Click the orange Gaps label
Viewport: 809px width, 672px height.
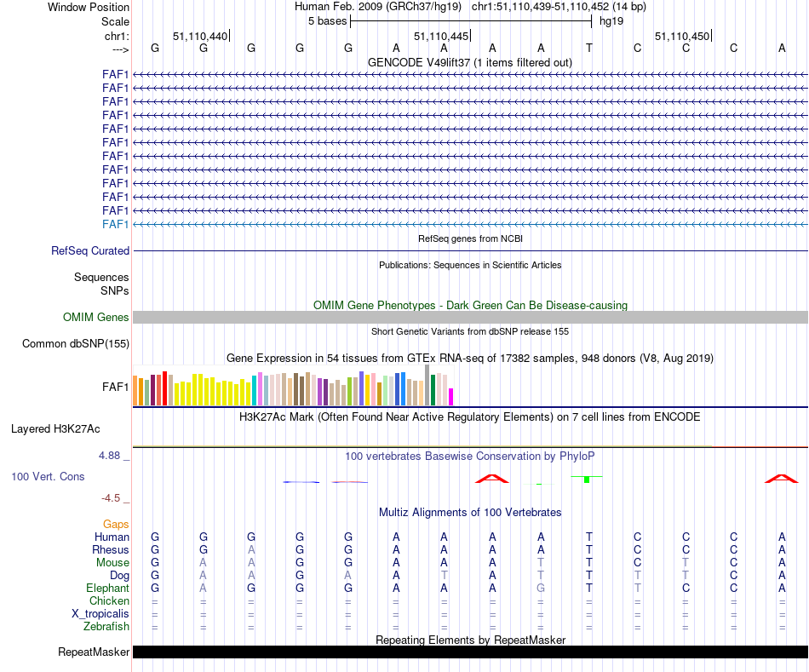(116, 525)
